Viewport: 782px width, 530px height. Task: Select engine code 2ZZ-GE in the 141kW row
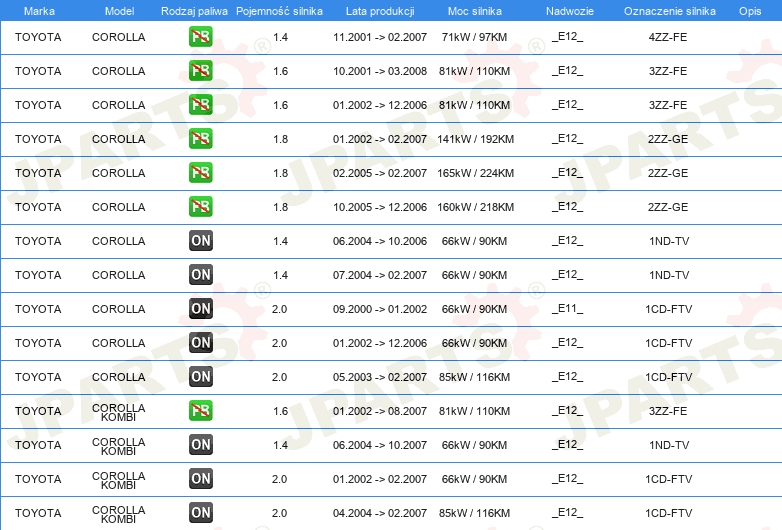coord(668,139)
